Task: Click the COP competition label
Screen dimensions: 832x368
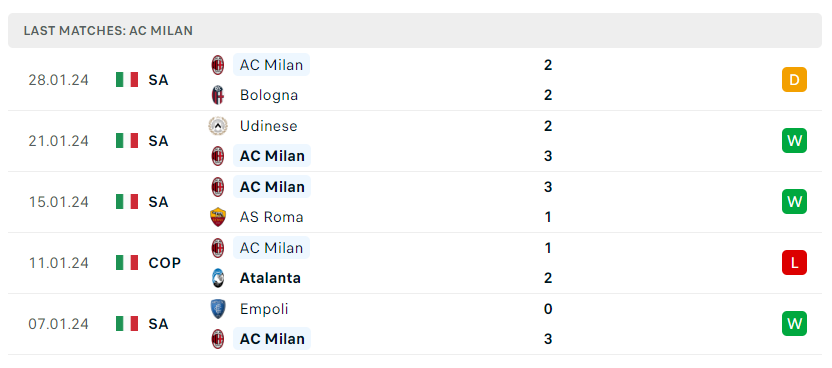Action: click(164, 263)
